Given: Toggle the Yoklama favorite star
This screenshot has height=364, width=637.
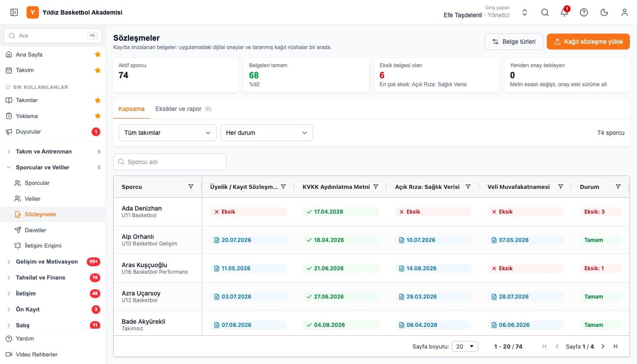Looking at the screenshot, I should point(98,116).
